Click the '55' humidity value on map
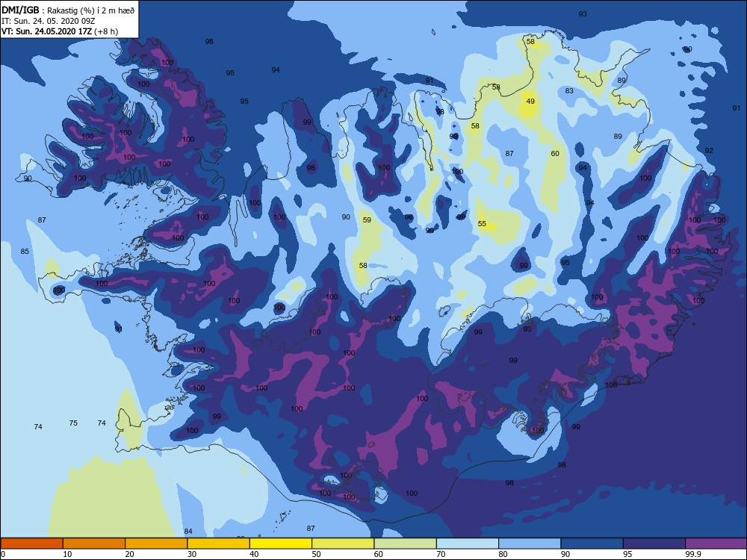 (x=482, y=223)
